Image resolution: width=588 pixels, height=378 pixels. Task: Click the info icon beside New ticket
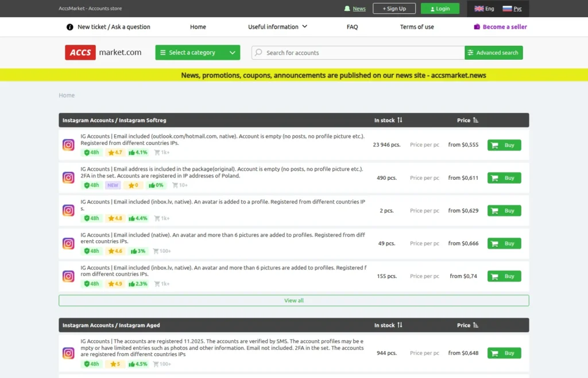tap(69, 27)
